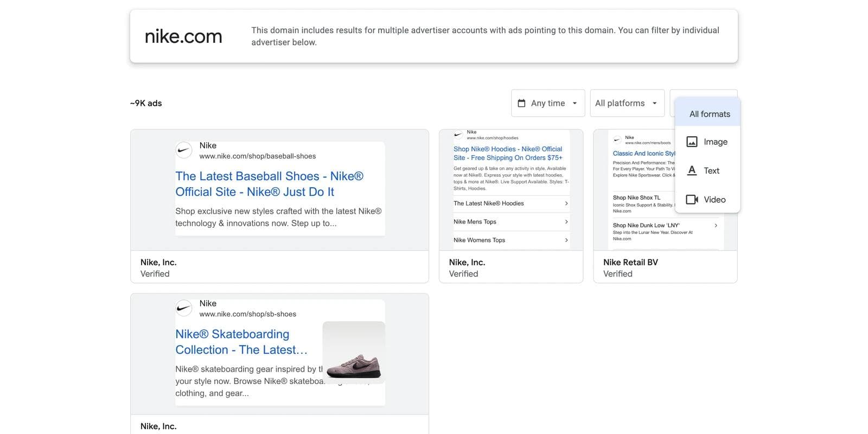Click the video camera icon
The width and height of the screenshot is (868, 434).
point(692,200)
